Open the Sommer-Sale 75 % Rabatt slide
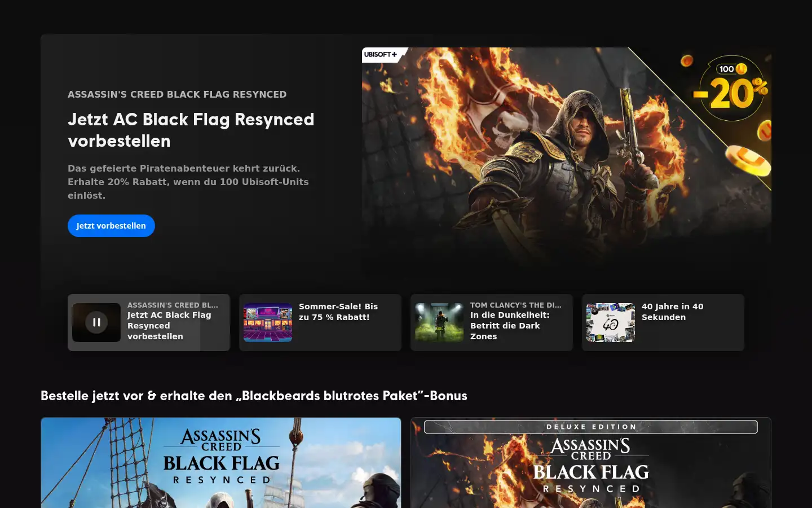This screenshot has width=812, height=508. point(320,322)
